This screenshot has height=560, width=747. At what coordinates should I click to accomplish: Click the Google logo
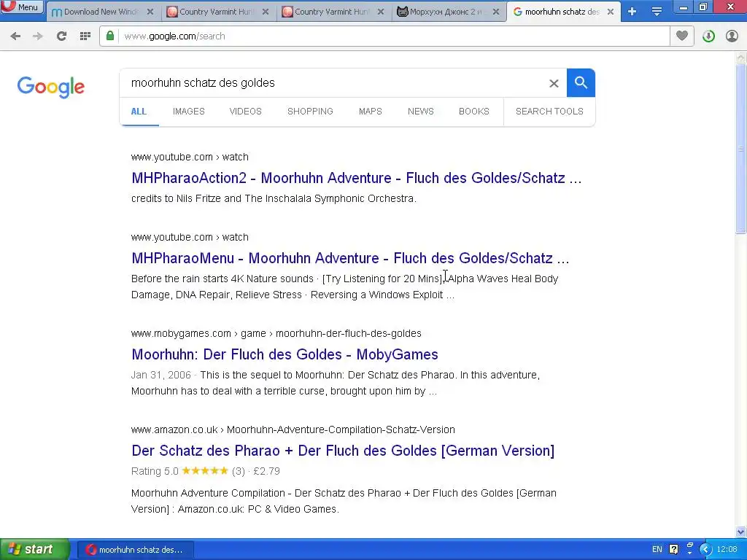51,87
